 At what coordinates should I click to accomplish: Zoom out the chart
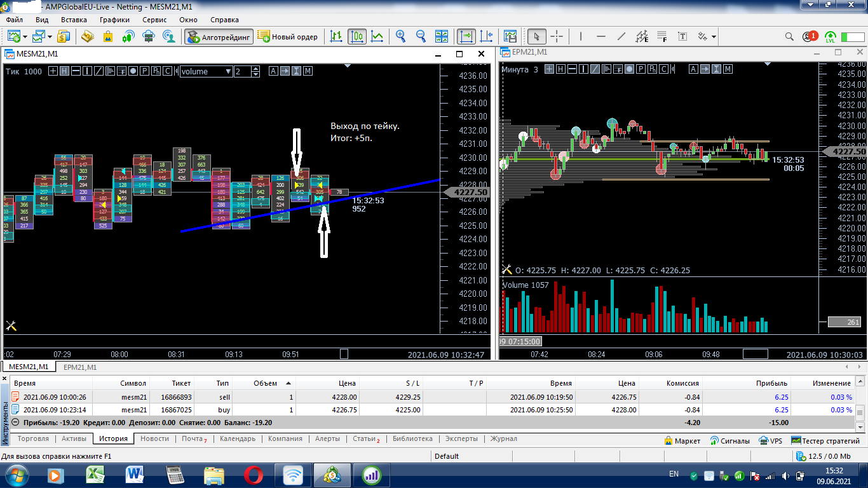pos(421,36)
